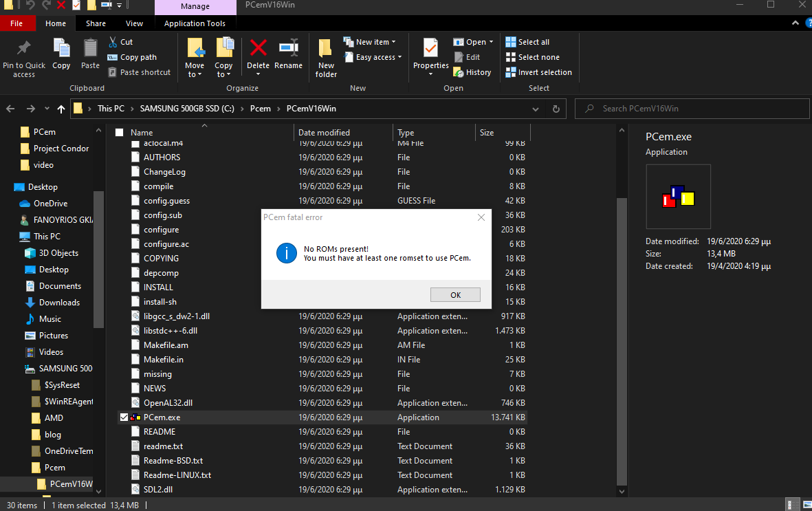The width and height of the screenshot is (812, 511).
Task: Open the Quick Access Toolbar customize arrow
Action: coord(119,6)
